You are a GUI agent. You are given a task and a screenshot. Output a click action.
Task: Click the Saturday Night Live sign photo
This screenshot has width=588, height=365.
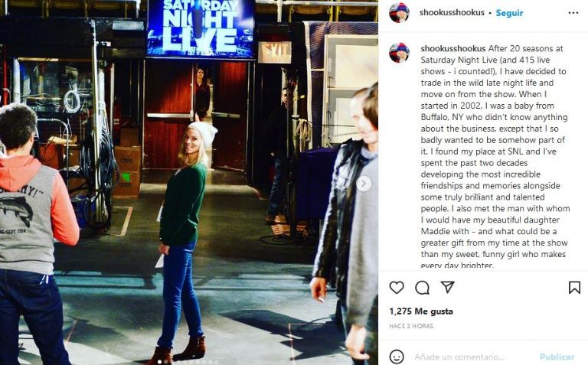201,28
